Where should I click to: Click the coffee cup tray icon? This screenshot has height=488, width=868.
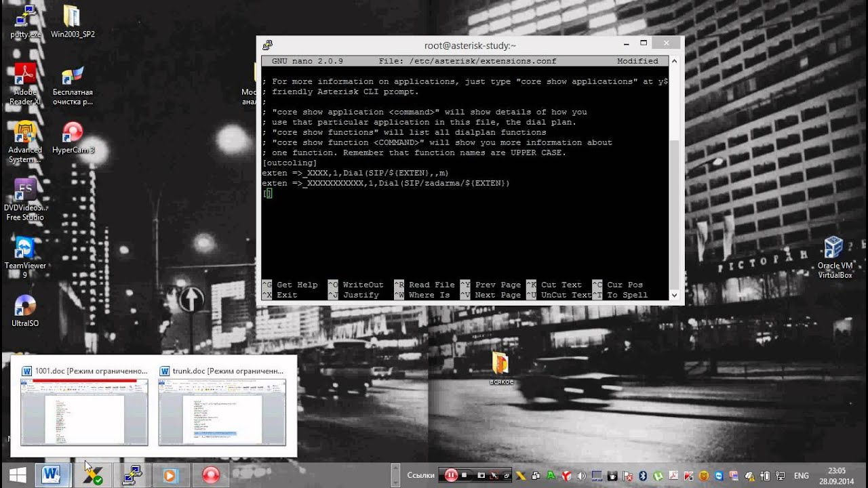(612, 476)
